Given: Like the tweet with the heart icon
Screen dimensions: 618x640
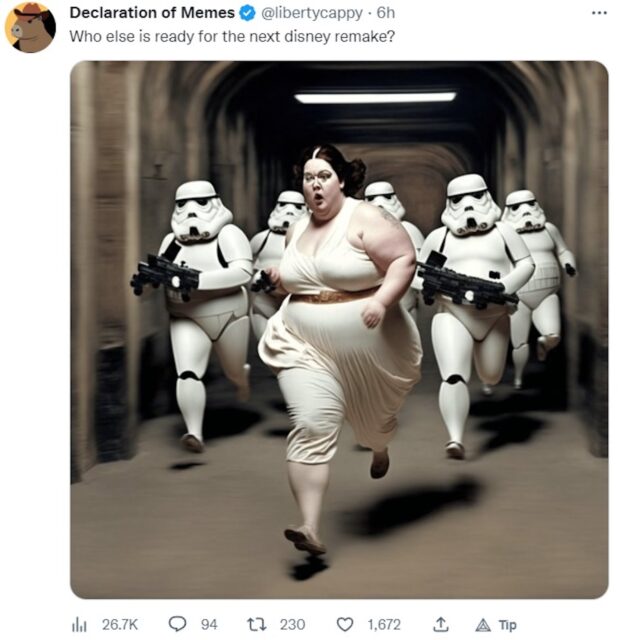Looking at the screenshot, I should click(345, 624).
